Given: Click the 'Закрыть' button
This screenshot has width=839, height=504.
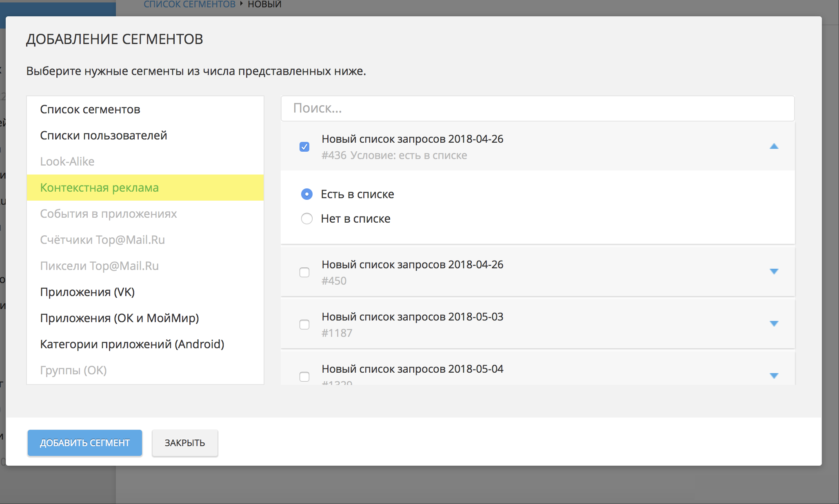Looking at the screenshot, I should 185,443.
